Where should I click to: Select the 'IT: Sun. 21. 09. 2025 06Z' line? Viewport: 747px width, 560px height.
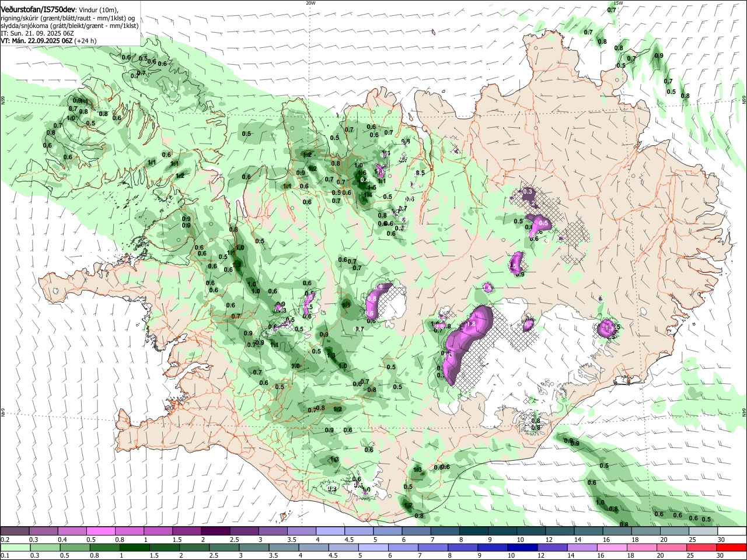pyautogui.click(x=37, y=33)
